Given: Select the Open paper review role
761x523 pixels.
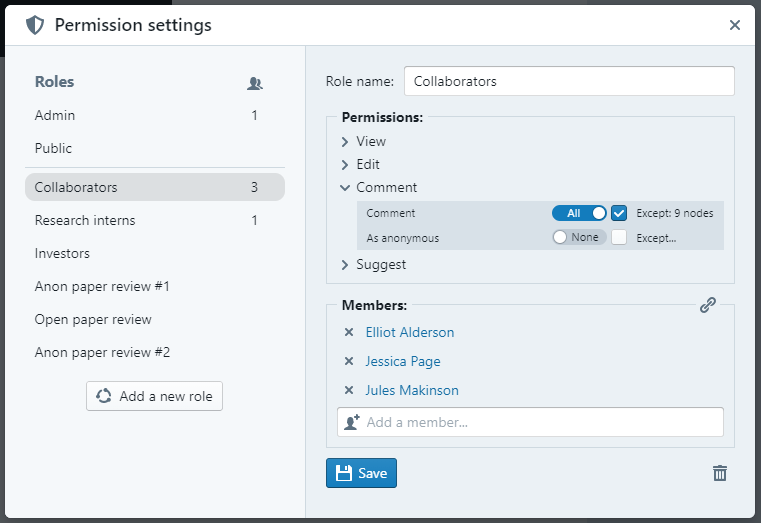Looking at the screenshot, I should pos(155,319).
